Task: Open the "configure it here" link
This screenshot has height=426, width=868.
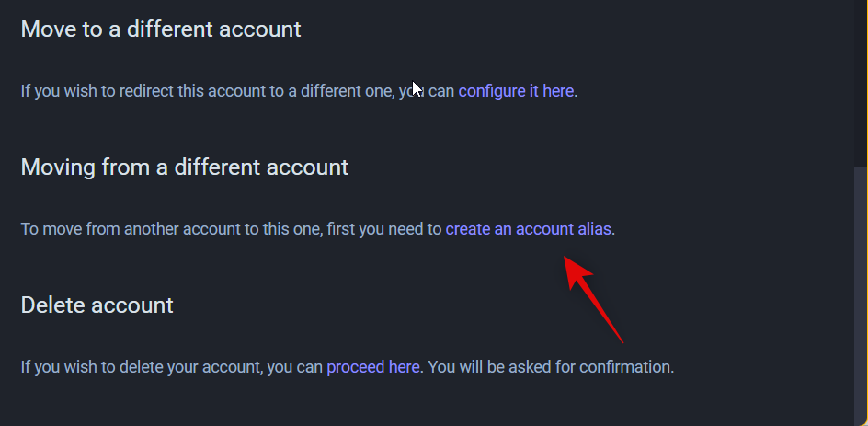Action: [x=516, y=91]
